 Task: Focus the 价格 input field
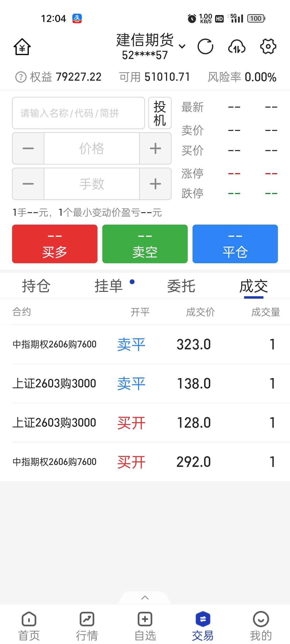coord(92,148)
